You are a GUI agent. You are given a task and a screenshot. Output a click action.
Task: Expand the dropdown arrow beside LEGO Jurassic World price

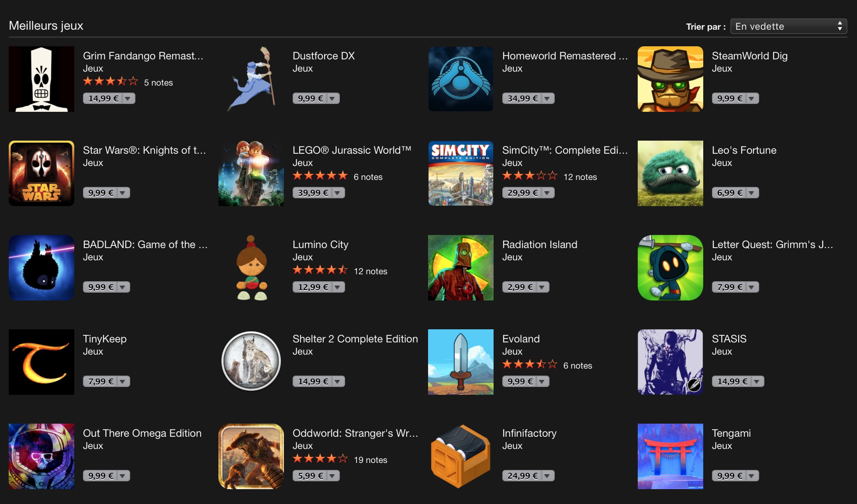(x=338, y=193)
